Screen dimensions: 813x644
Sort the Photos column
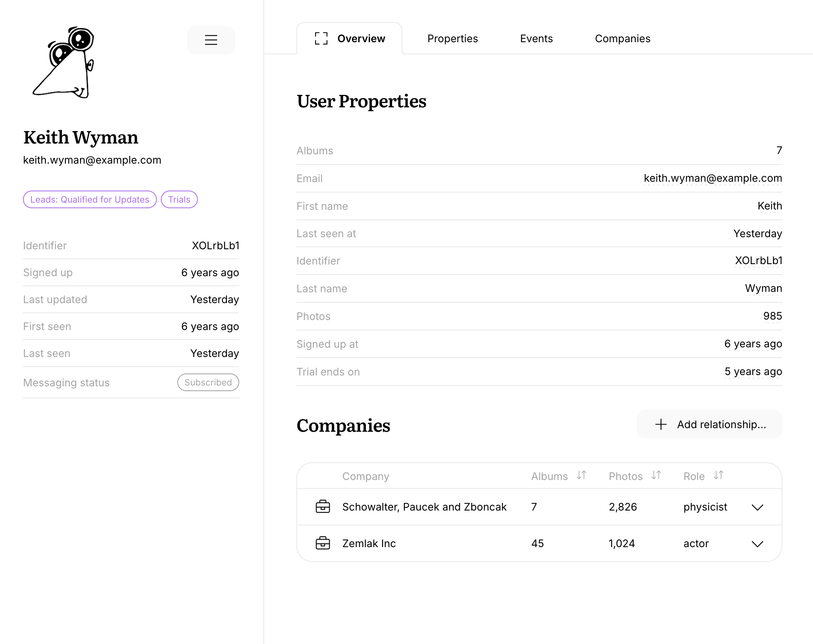pos(656,476)
